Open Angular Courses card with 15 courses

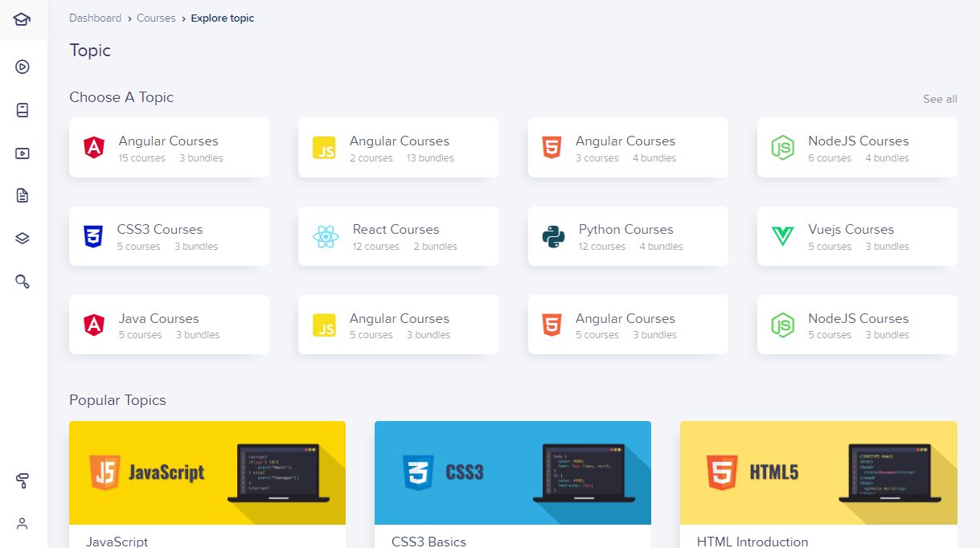click(169, 148)
